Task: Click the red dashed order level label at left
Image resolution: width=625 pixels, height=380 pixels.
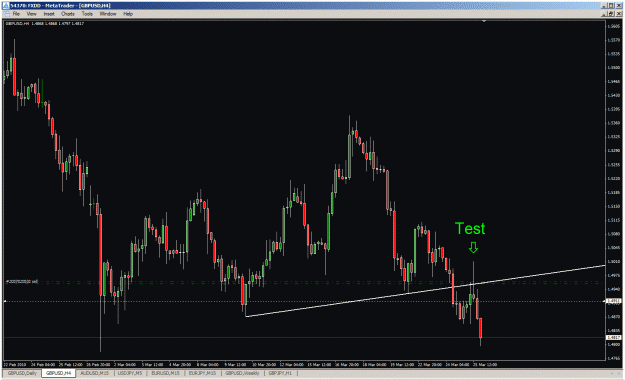Action: tap(22, 282)
